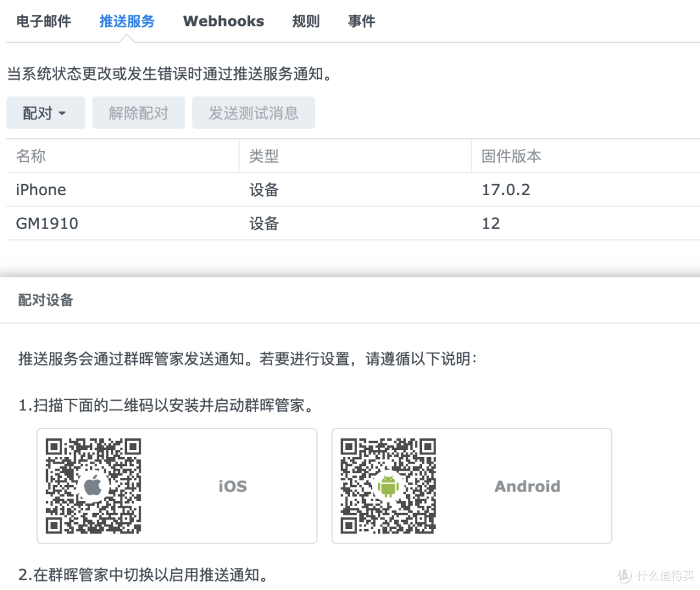
Task: Click the iOS label
Action: (233, 486)
